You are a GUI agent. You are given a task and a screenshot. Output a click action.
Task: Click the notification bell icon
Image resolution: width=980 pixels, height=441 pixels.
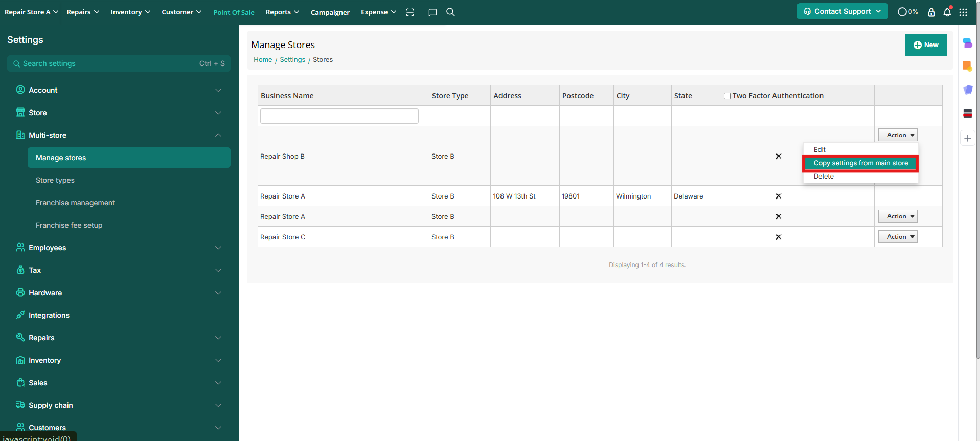click(x=947, y=12)
